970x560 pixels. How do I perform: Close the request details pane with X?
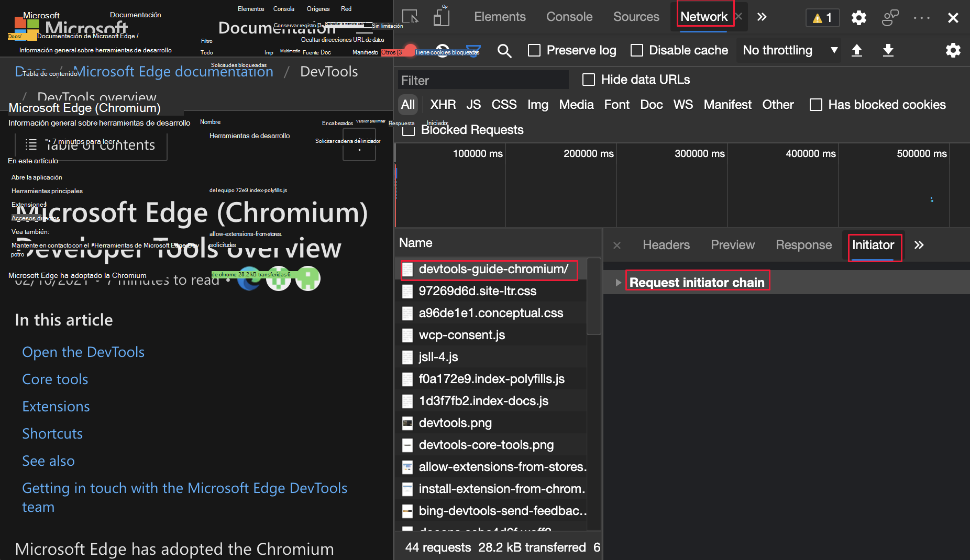pyautogui.click(x=617, y=245)
